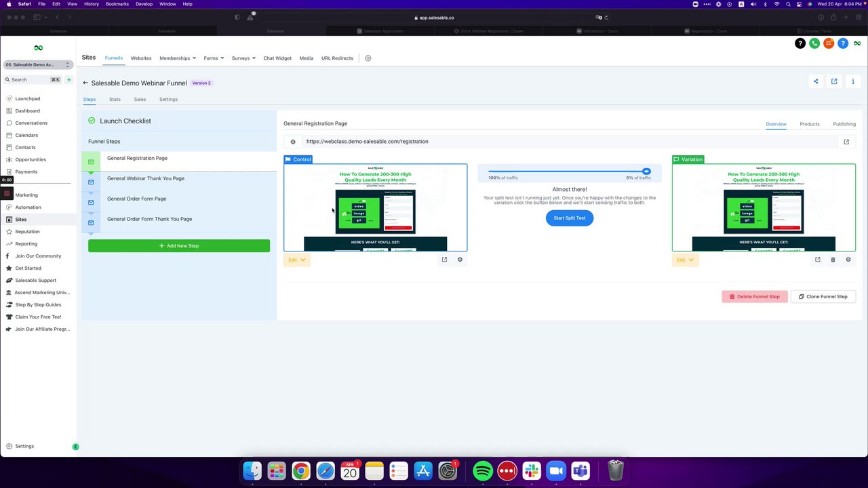
Task: Switch to the Products tab
Action: (x=810, y=124)
